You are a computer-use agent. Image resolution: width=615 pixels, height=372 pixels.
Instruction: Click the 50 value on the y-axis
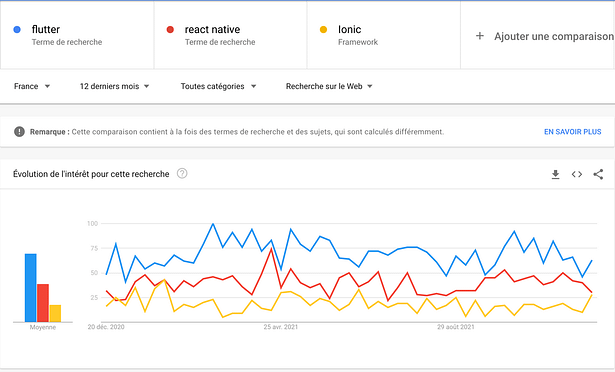[94, 273]
